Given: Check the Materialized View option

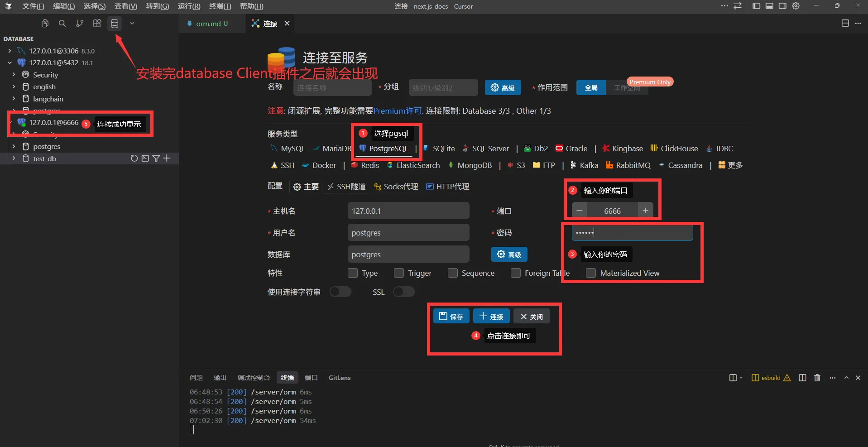Looking at the screenshot, I should (x=591, y=273).
